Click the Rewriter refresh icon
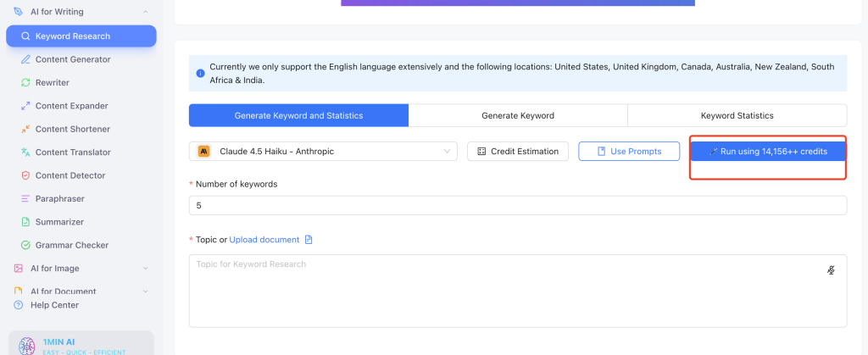Screen dimensions: 868x355 click(25, 82)
